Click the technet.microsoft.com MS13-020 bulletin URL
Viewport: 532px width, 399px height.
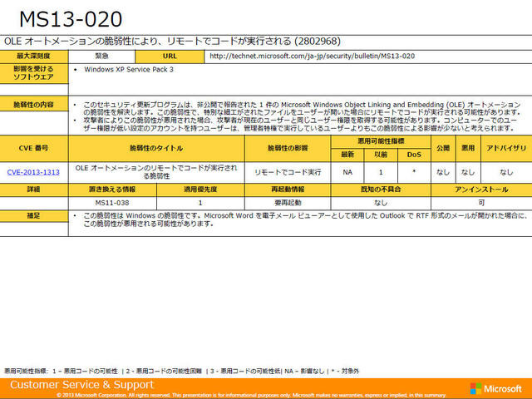312,57
